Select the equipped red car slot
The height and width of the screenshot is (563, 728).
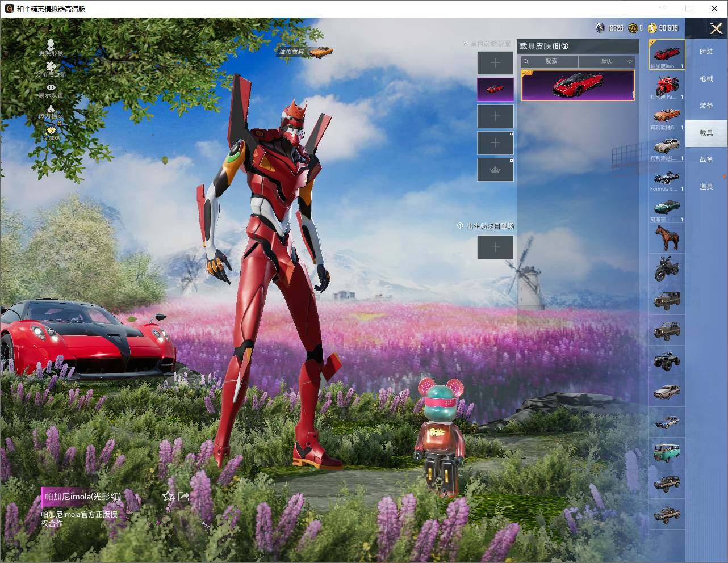tap(495, 90)
